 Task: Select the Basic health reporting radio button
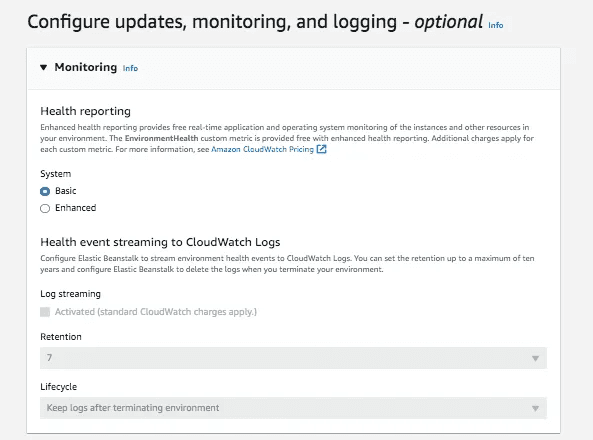point(45,191)
